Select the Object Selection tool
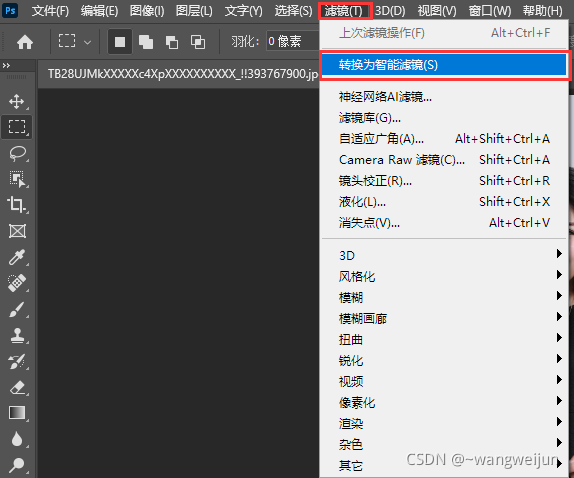Viewport: 574px width, 478px height. [17, 179]
